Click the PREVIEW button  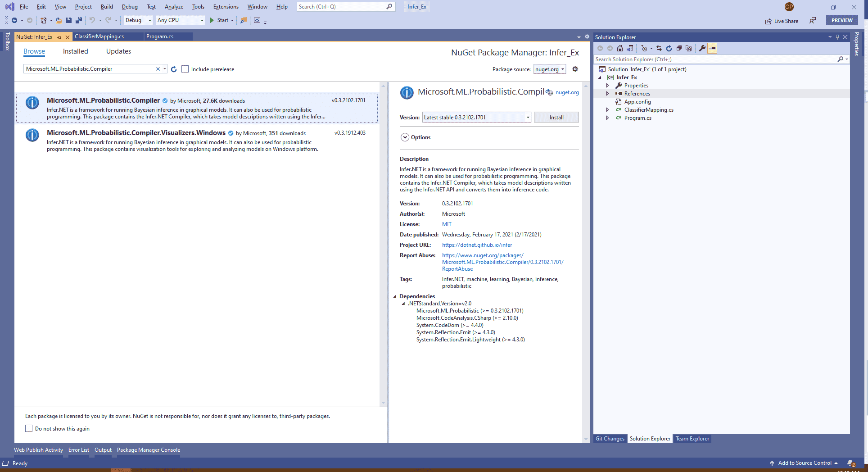tap(842, 20)
